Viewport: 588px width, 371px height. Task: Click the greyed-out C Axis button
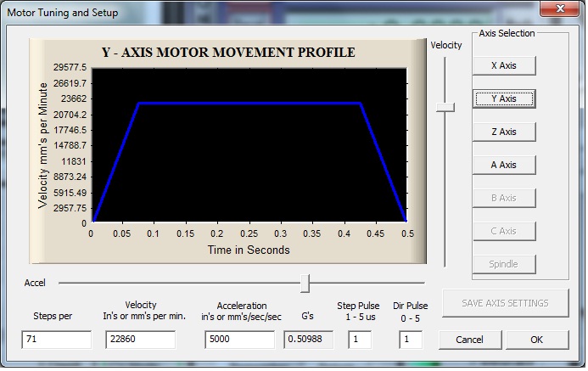coord(504,231)
